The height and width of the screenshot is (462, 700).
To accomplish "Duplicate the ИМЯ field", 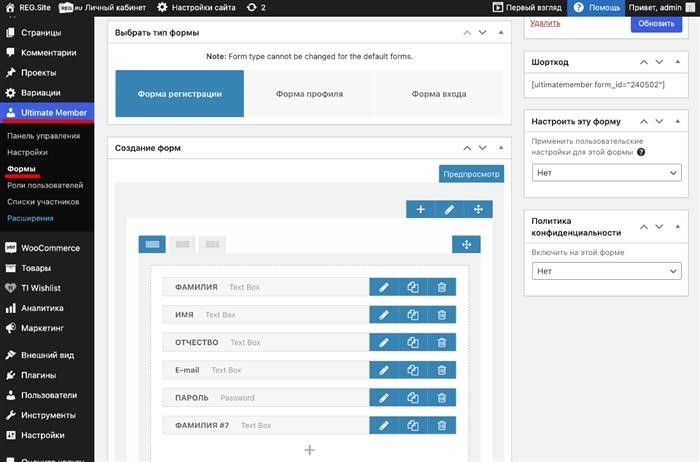I will pos(412,315).
